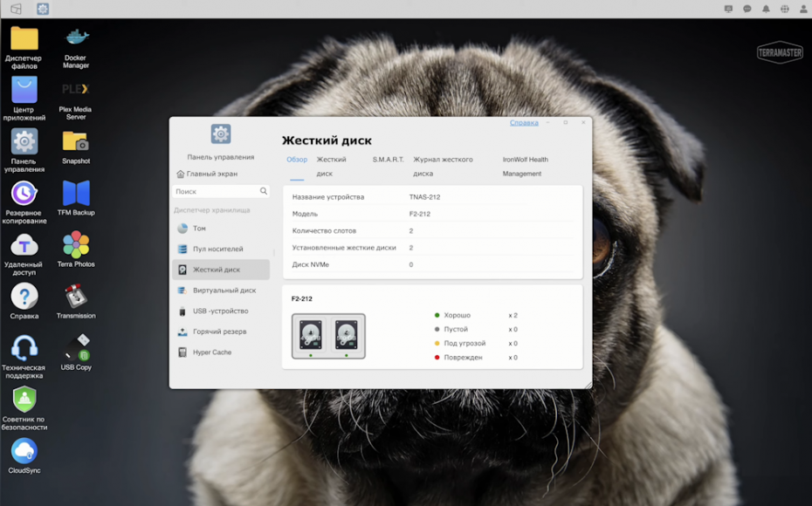Select USB -устройство in the sidebar
Viewport: 812px width, 506px height.
point(221,311)
